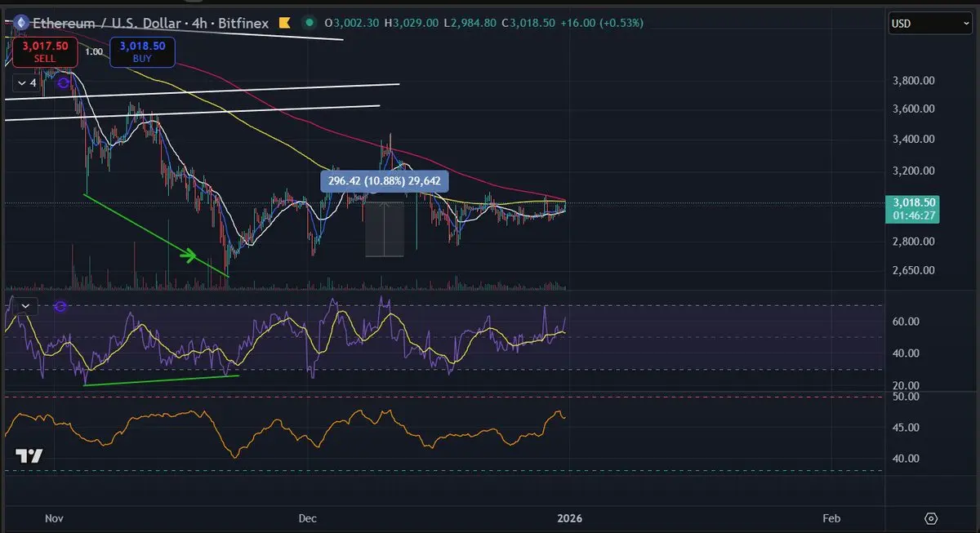Click purple loading icon in RSI pane
Viewport: 980px width, 533px height.
[60, 307]
